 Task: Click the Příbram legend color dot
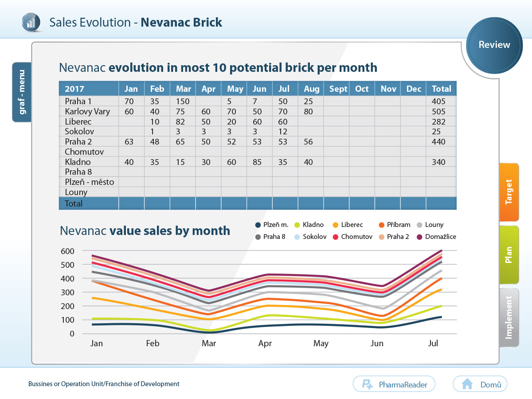[381, 225]
